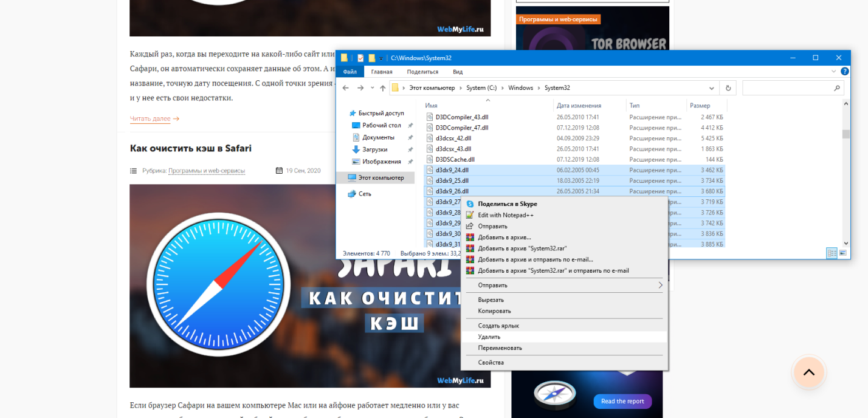Image resolution: width=868 pixels, height=418 pixels.
Task: Open the Вид ribbon tab
Action: click(x=458, y=72)
